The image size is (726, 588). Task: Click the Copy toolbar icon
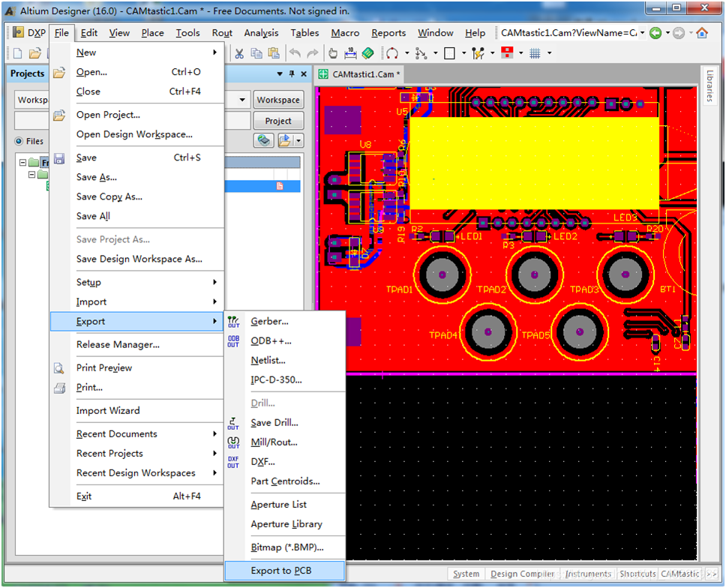pos(256,53)
